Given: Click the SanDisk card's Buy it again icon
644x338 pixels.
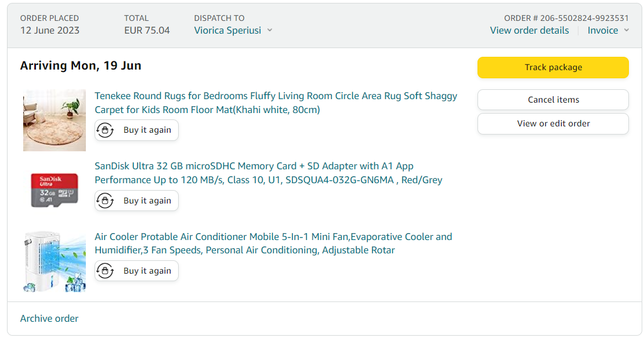Looking at the screenshot, I should 105,201.
